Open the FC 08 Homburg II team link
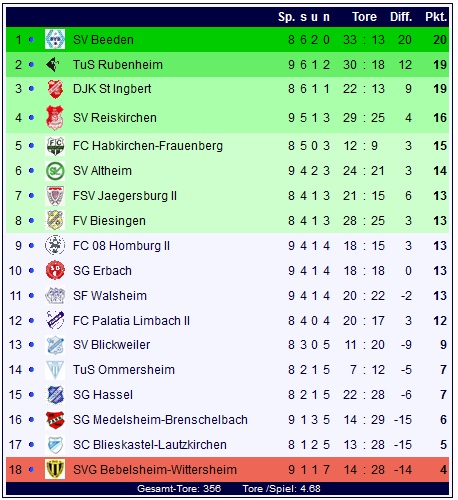 [121, 246]
